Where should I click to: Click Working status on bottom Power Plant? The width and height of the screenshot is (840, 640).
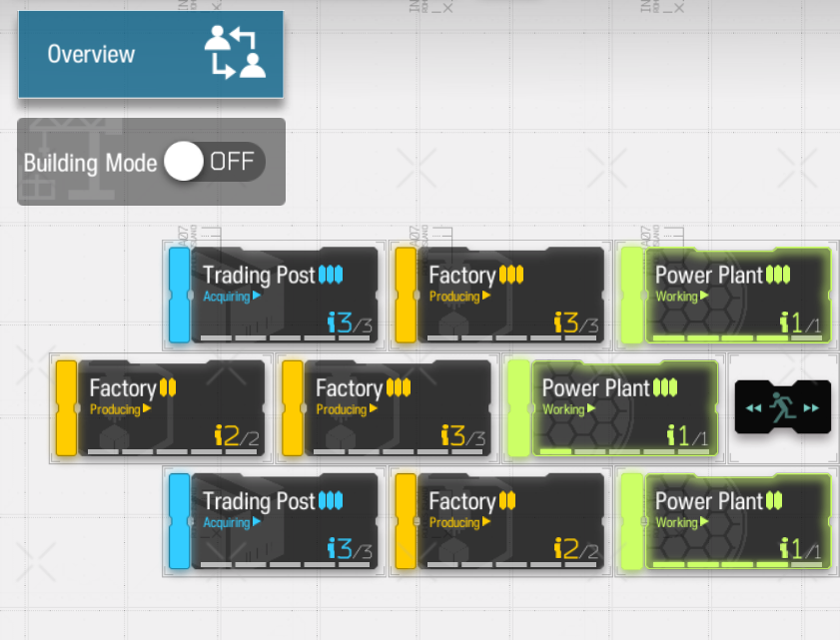tap(682, 522)
